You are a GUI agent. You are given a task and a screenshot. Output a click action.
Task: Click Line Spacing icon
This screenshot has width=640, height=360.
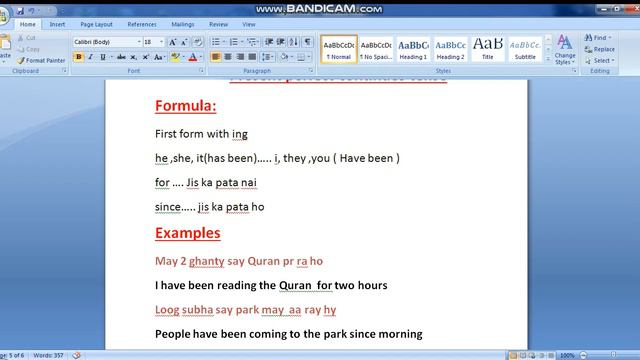(x=267, y=57)
